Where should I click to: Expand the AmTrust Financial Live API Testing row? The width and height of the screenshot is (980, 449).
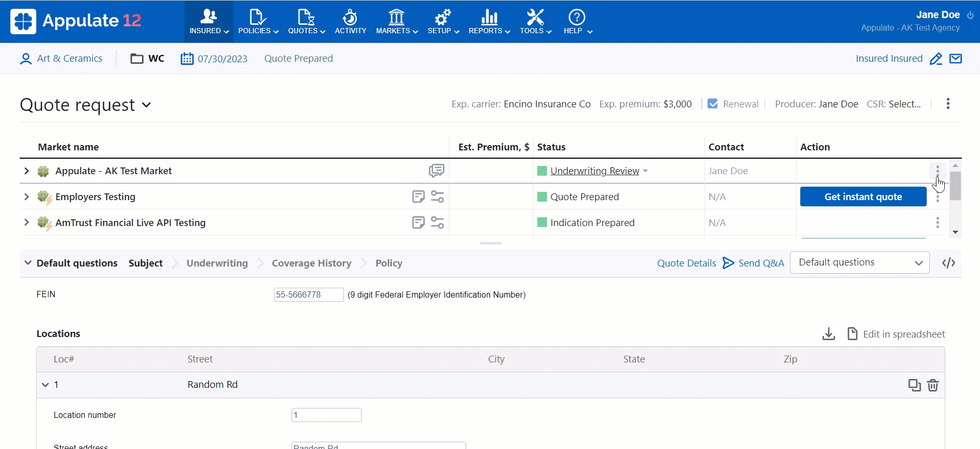26,222
